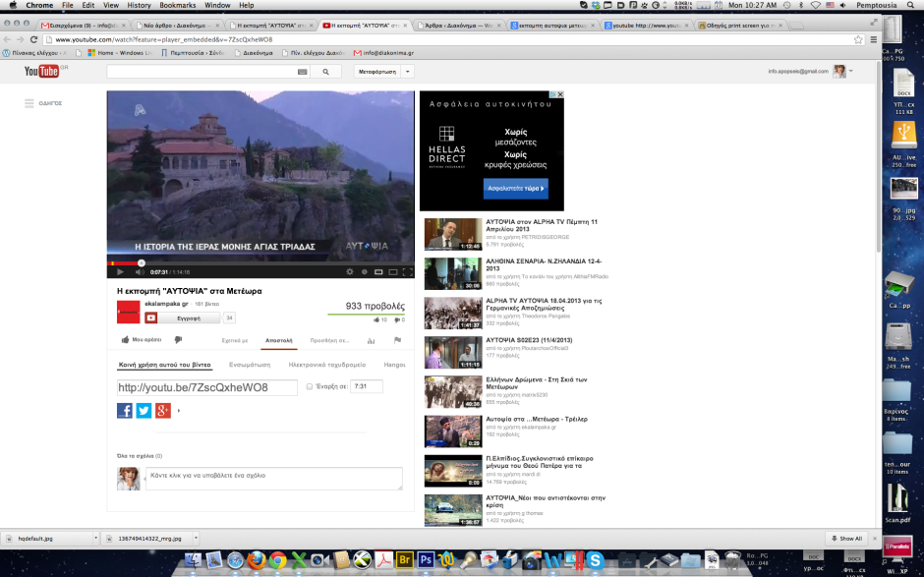Click the video progress bar scrubber
Screen dimensions: 924x577
point(142,263)
